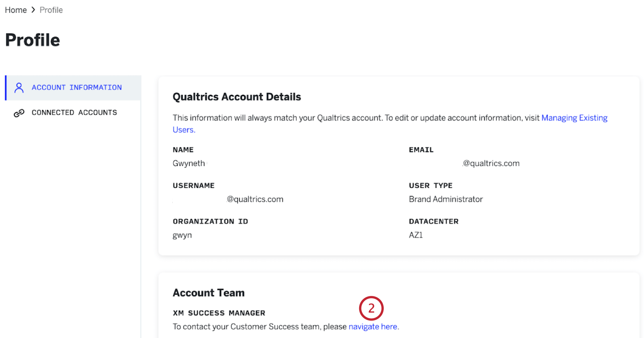Click the Account Information person icon
644x338 pixels.
coord(19,88)
